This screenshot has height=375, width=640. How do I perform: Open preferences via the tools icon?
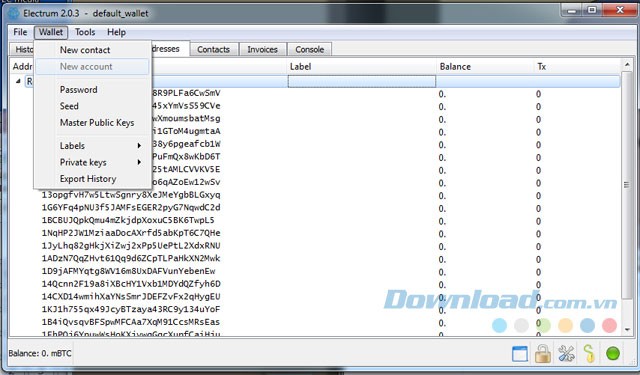[566, 354]
